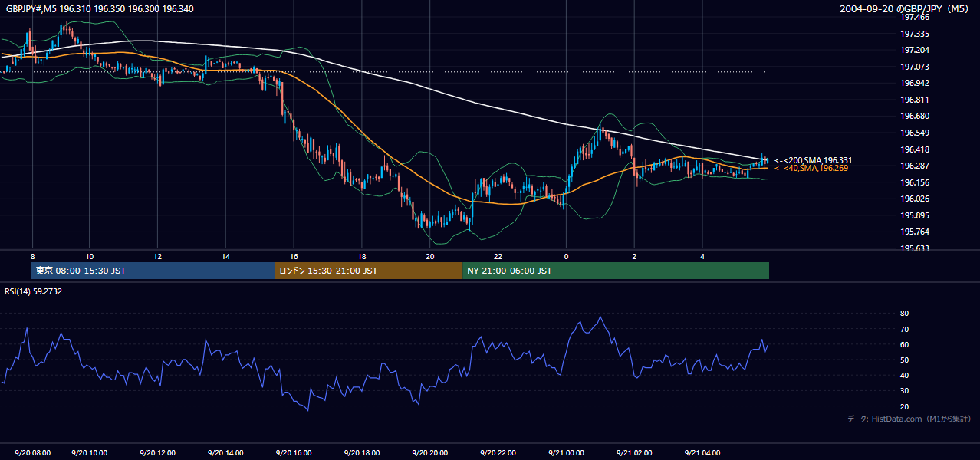Viewport: 980px width, 460px height.
Task: Click hour label '4' under price chart
Action: (702, 256)
